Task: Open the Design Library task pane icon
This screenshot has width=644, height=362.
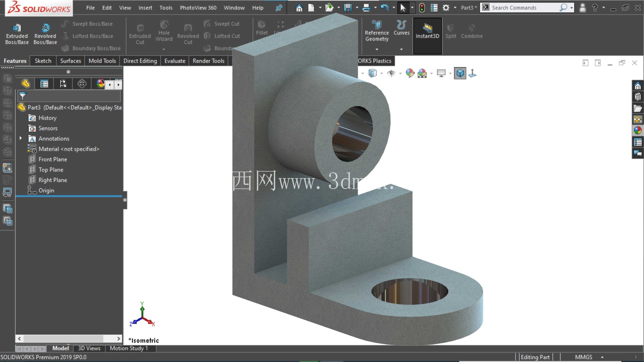Action: [637, 97]
